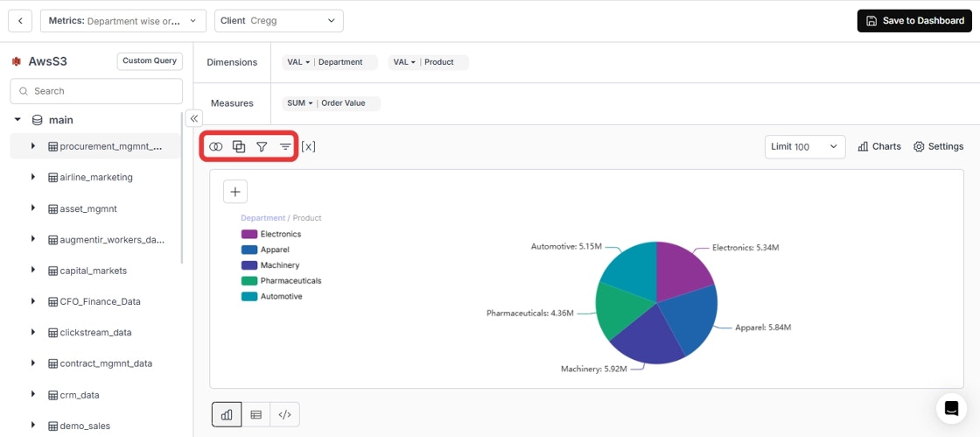This screenshot has width=980, height=437.
Task: Click the Machinery pie slice
Action: (649, 338)
